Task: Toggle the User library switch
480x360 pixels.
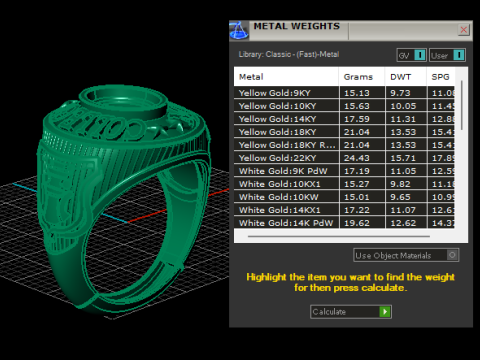Action: pos(447,55)
